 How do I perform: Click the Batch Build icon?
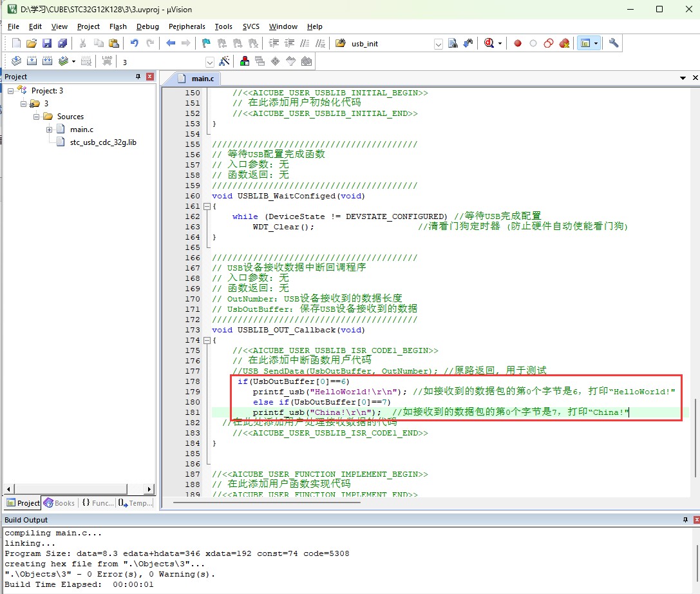tap(63, 61)
